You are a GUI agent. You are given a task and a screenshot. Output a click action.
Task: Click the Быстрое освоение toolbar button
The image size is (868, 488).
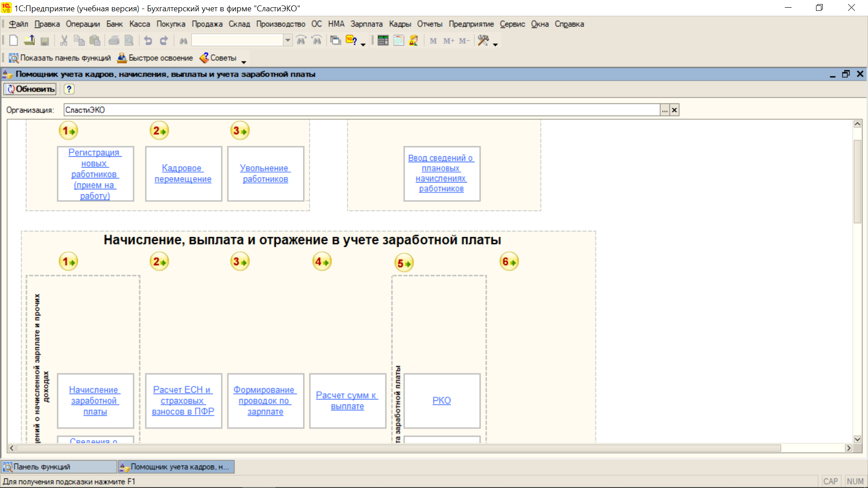155,58
